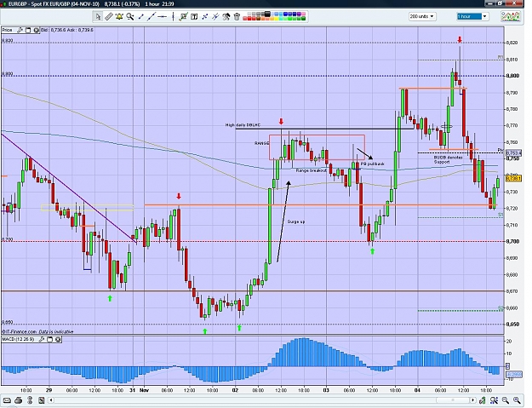532x408 pixels.
Task: Select the vertical line tool
Action: click(173, 16)
